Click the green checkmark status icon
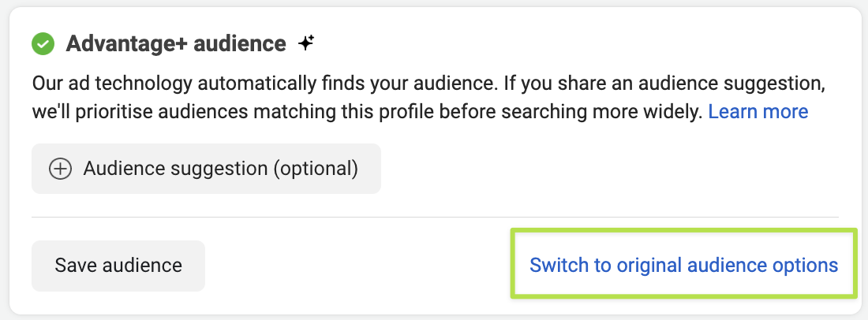 click(43, 43)
